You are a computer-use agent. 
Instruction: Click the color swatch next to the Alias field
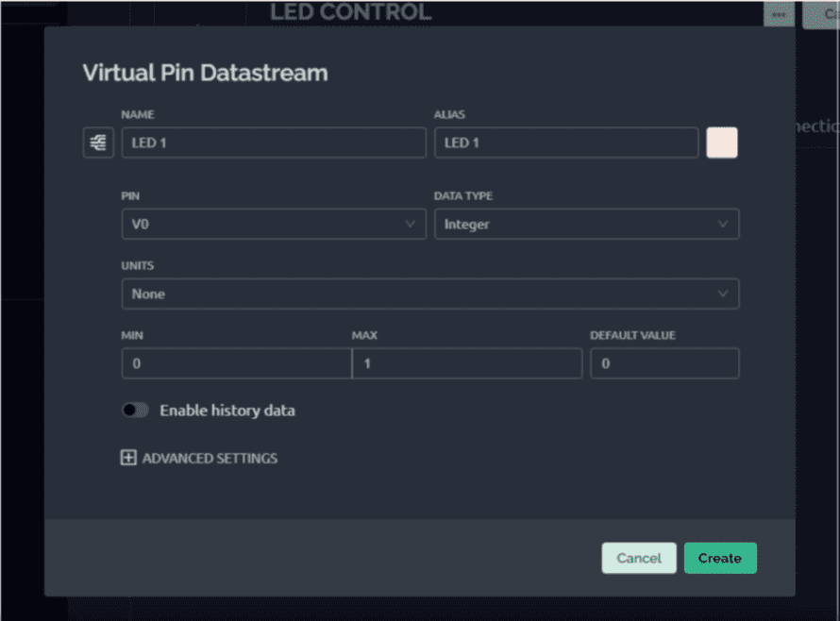pos(721,142)
